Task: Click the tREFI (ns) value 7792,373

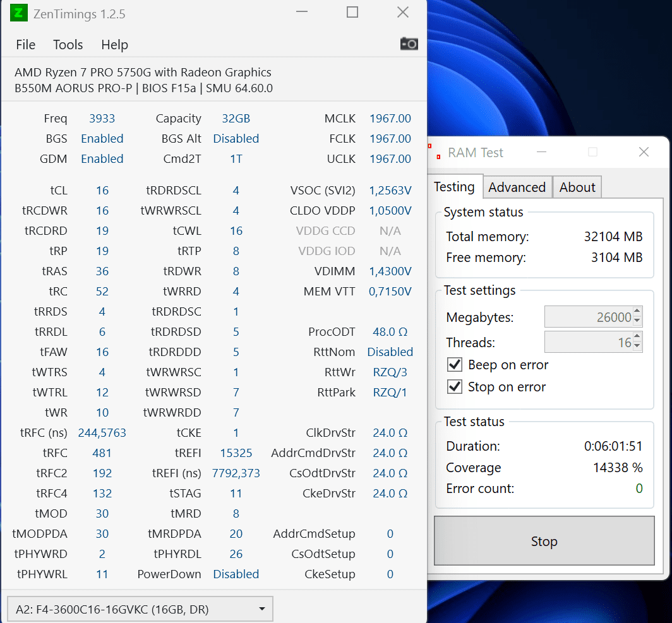Action: [x=236, y=473]
